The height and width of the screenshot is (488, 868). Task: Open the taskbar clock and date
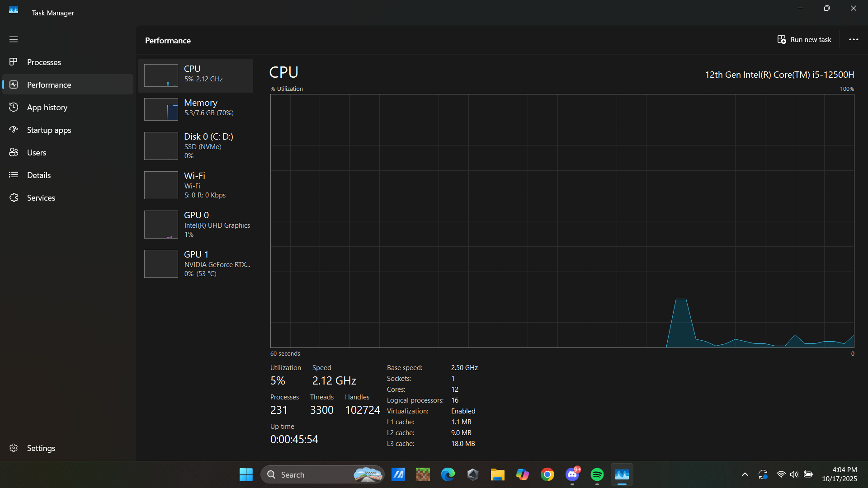click(x=839, y=474)
